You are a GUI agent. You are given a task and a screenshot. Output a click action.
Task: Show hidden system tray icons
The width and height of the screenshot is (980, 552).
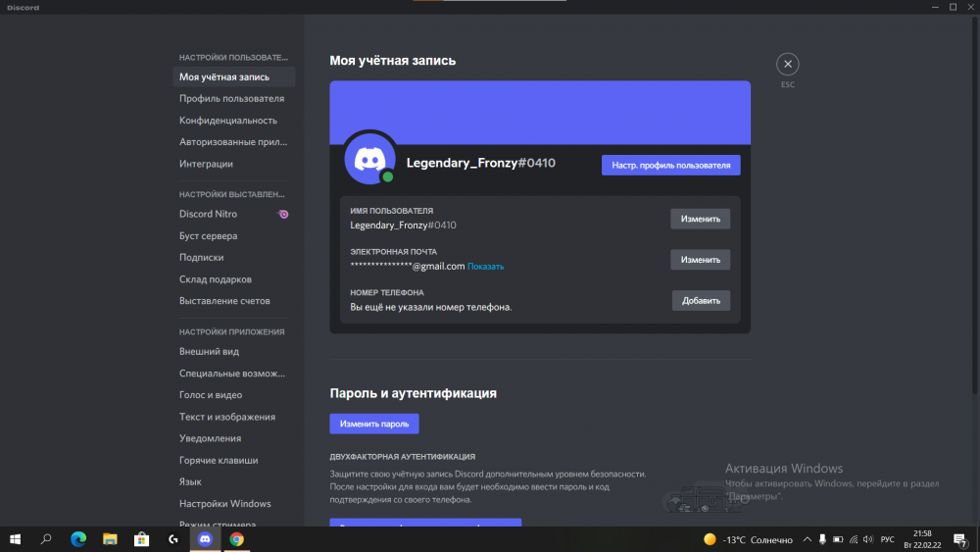807,539
